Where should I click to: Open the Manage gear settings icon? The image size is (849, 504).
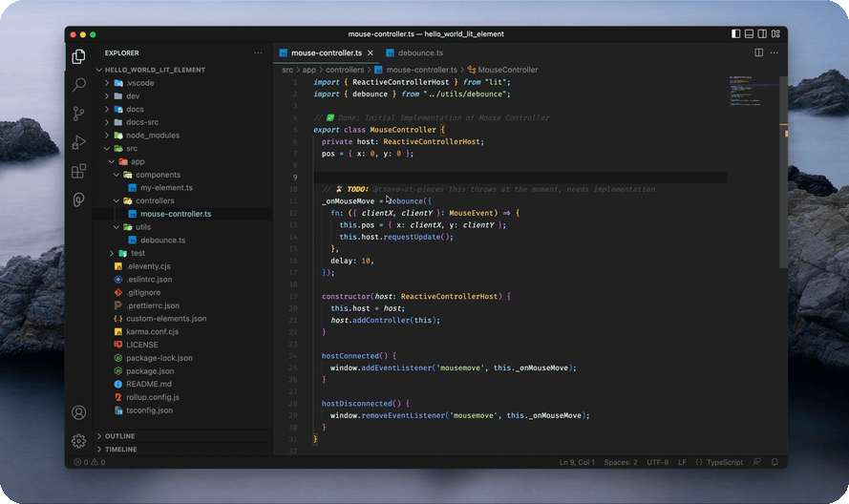(x=79, y=441)
